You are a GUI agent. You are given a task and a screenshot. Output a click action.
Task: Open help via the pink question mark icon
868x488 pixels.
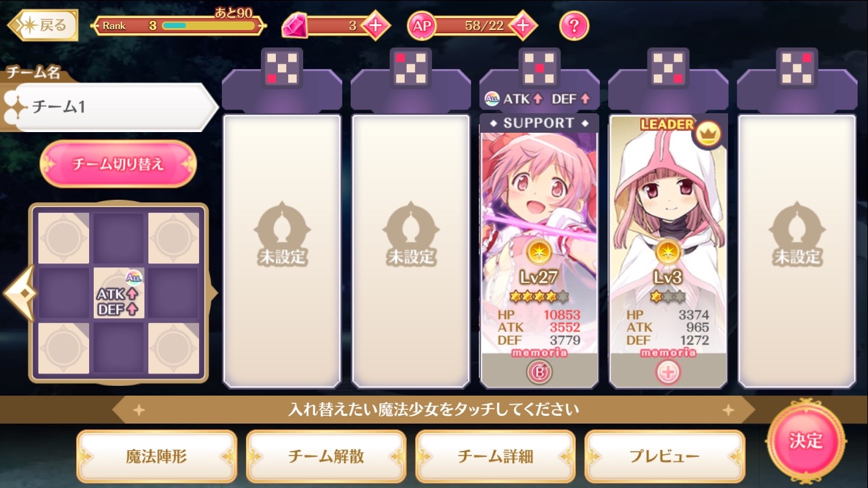(574, 26)
